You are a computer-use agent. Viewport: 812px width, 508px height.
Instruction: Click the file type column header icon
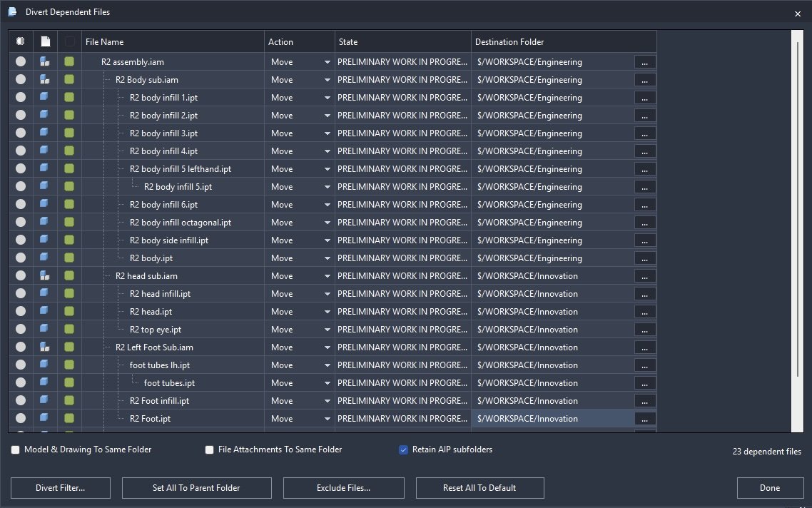[46, 41]
